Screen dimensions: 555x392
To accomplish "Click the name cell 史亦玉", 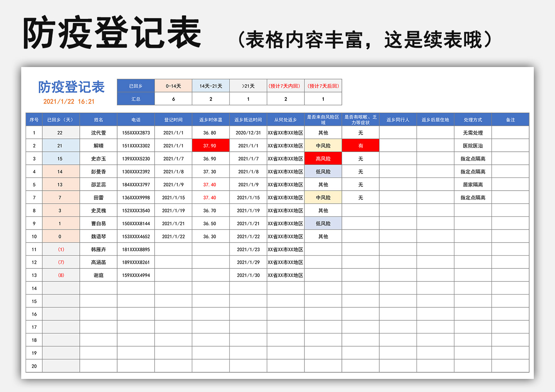I will [98, 159].
